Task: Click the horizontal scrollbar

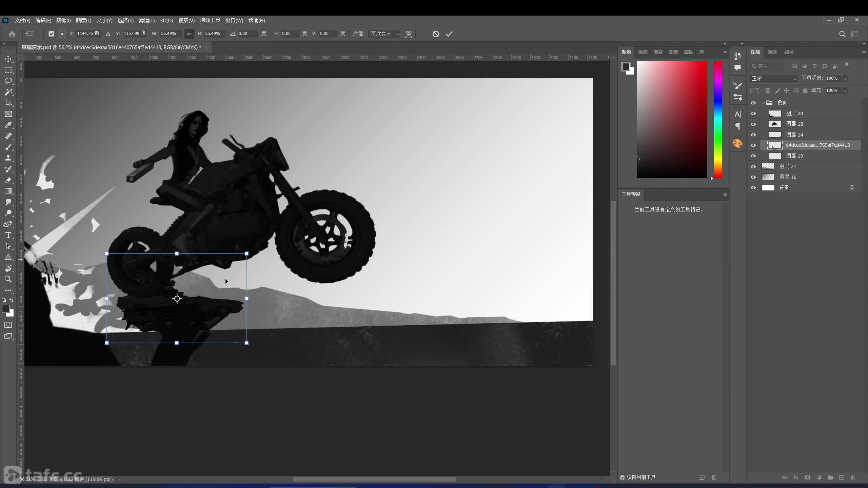Action: 374,479
